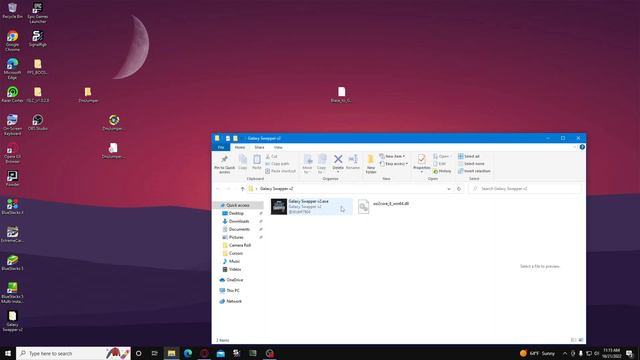Image resolution: width=640 pixels, height=360 pixels.
Task: Select the Galaxy Swapper v2.exe file
Action: (x=311, y=207)
